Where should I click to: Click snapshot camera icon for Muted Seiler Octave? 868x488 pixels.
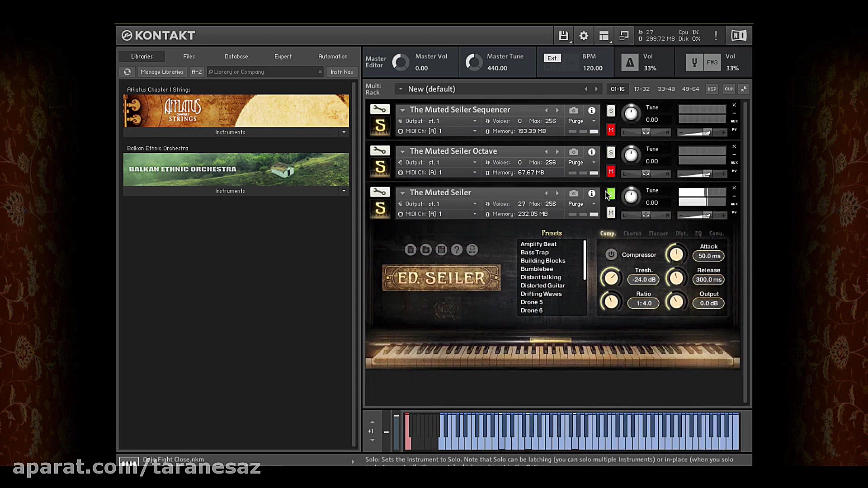pos(573,152)
